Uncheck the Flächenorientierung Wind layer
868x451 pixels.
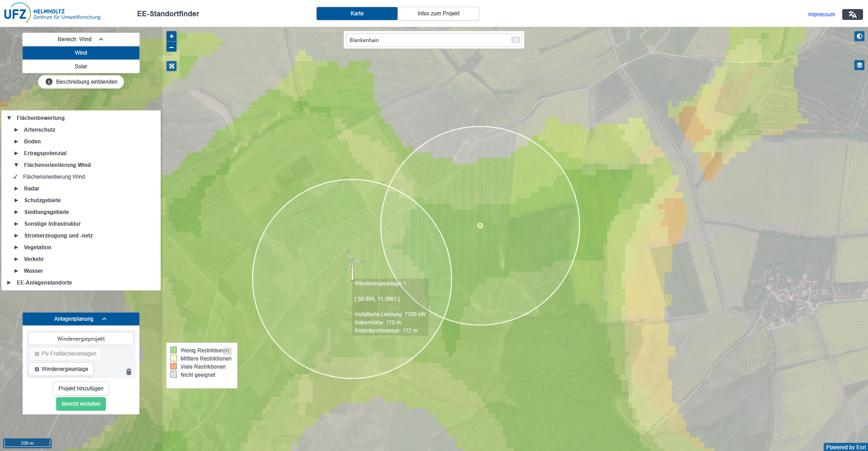pyautogui.click(x=15, y=177)
